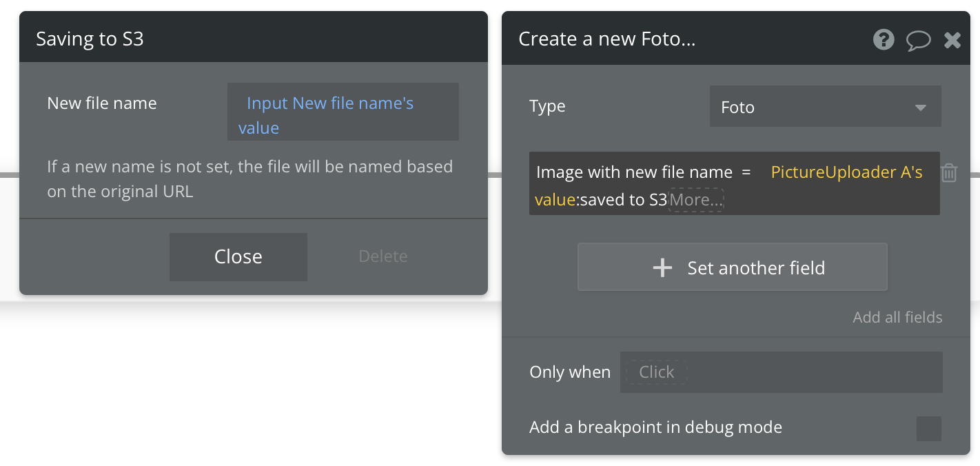
Task: Open the comment speech bubble icon
Action: tap(918, 40)
